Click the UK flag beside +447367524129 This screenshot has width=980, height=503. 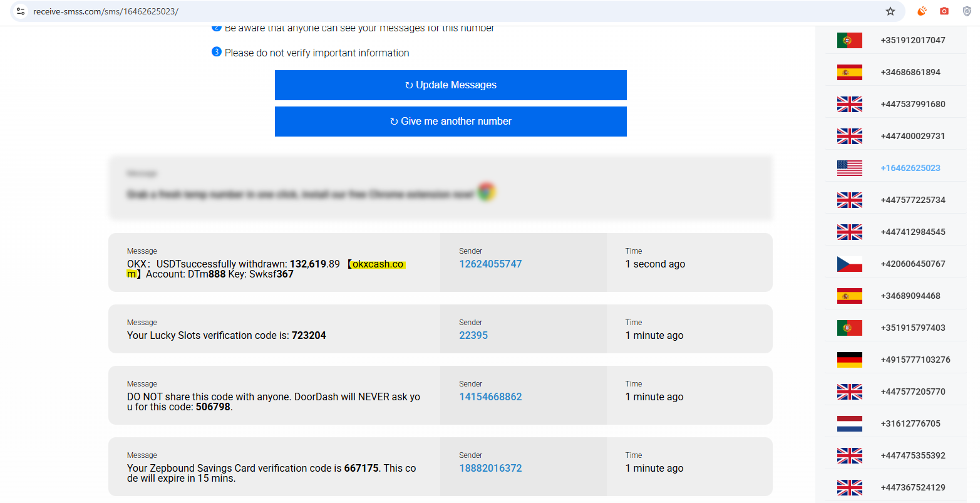(x=850, y=487)
